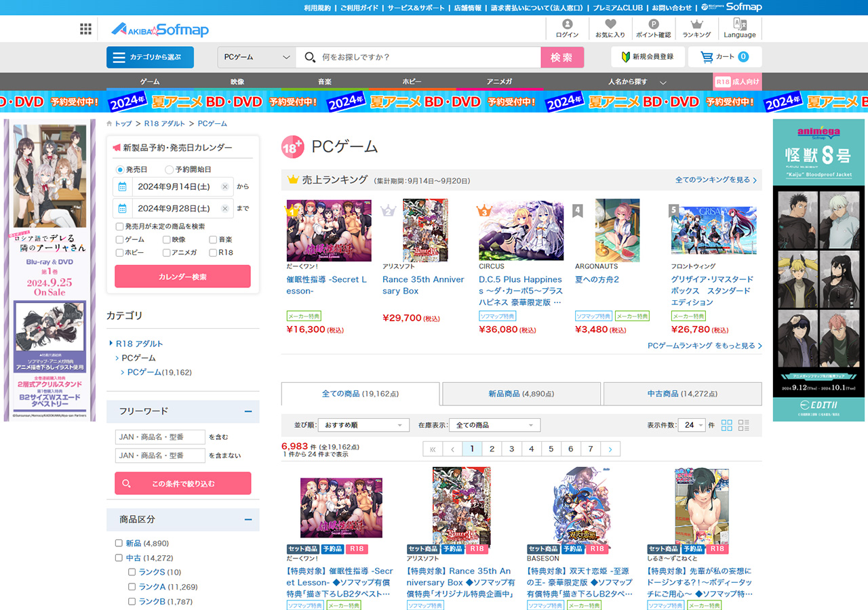The image size is (868, 610).
Task: Open the アニメガ navigation menu item
Action: pos(499,81)
